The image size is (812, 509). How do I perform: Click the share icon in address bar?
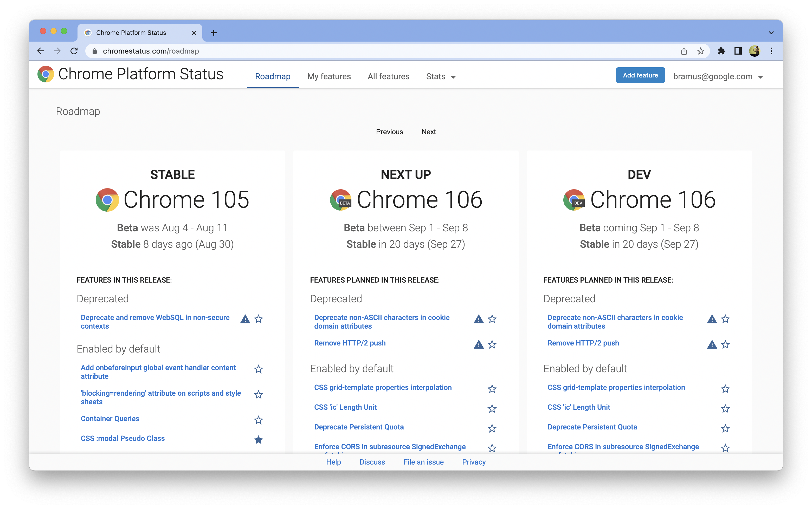click(x=684, y=51)
